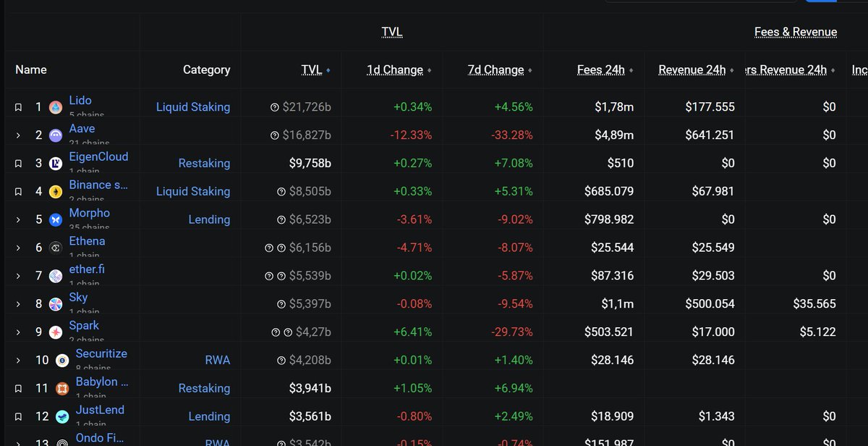Toggle the bookmark for EigenCloud
This screenshot has width=868, height=446.
[18, 164]
